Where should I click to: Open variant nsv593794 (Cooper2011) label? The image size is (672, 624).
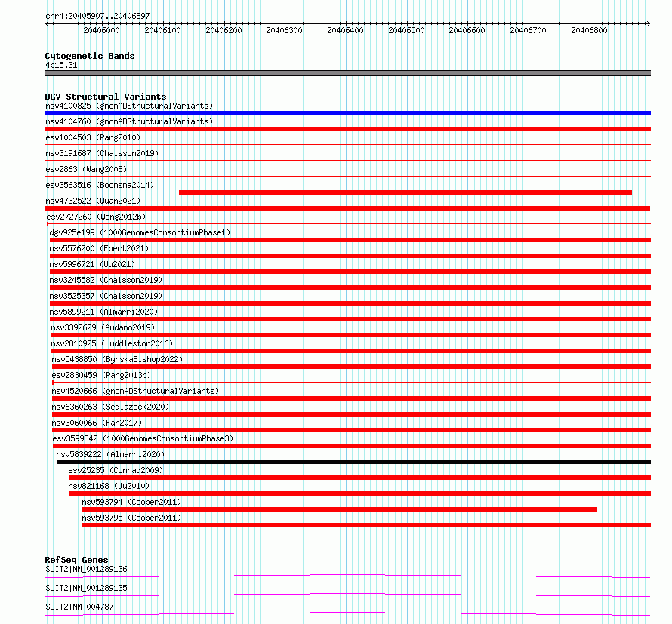tap(131, 502)
